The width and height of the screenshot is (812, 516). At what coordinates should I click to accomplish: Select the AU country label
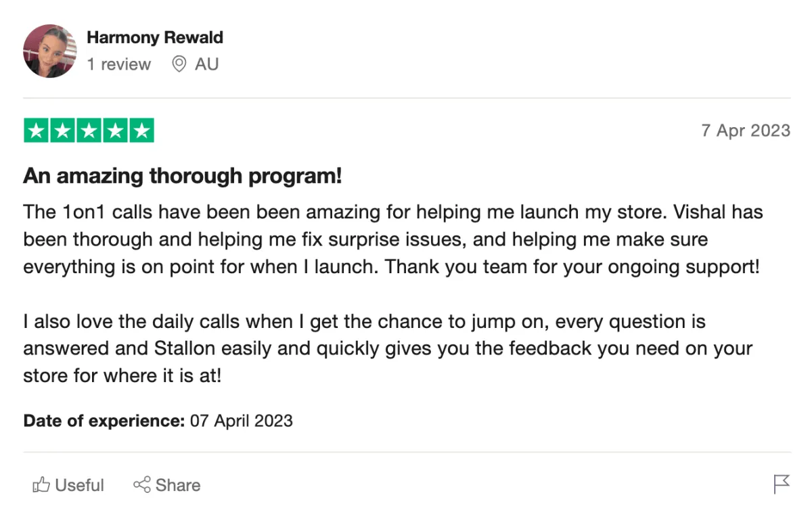click(206, 64)
